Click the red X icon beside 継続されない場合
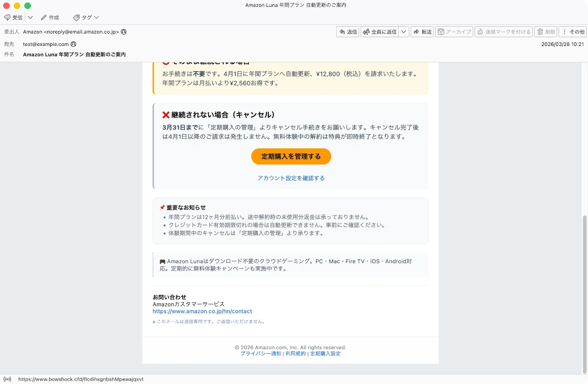588x384 pixels. [166, 115]
